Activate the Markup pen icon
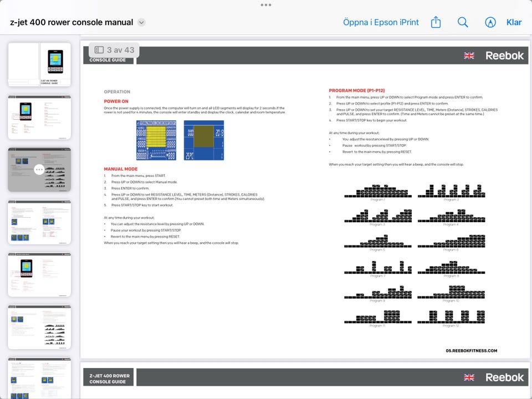Viewport: 532px width, 399px height. [490, 22]
